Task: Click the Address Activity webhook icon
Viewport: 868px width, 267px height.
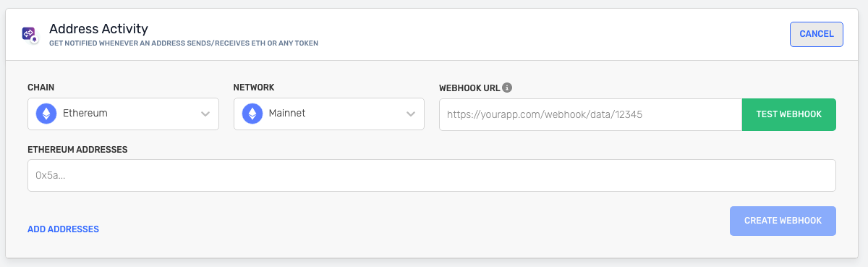Action: pos(30,34)
